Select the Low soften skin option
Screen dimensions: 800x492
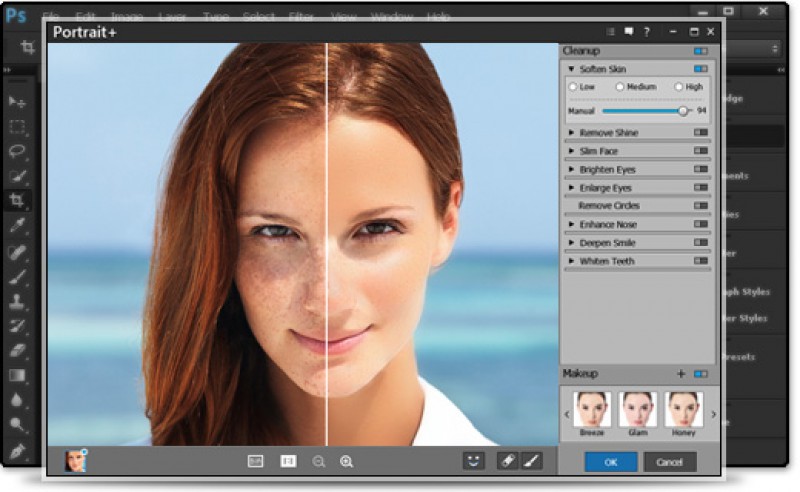point(573,87)
